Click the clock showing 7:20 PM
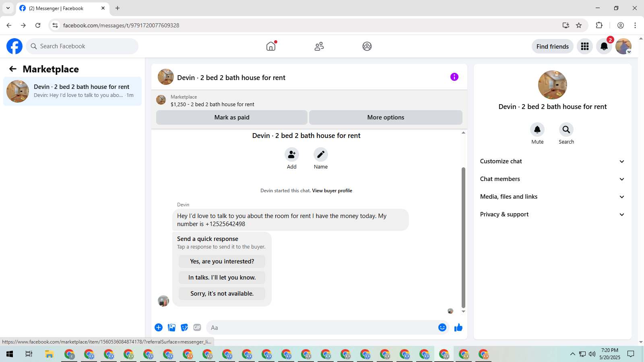The image size is (644, 362). point(610,350)
